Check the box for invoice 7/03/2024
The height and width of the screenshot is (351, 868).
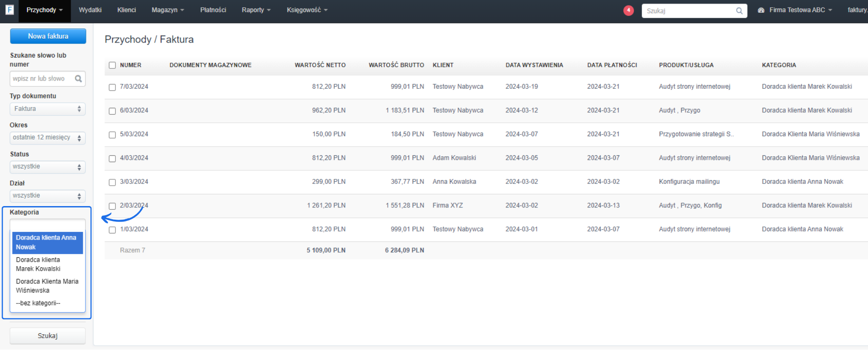tap(112, 87)
